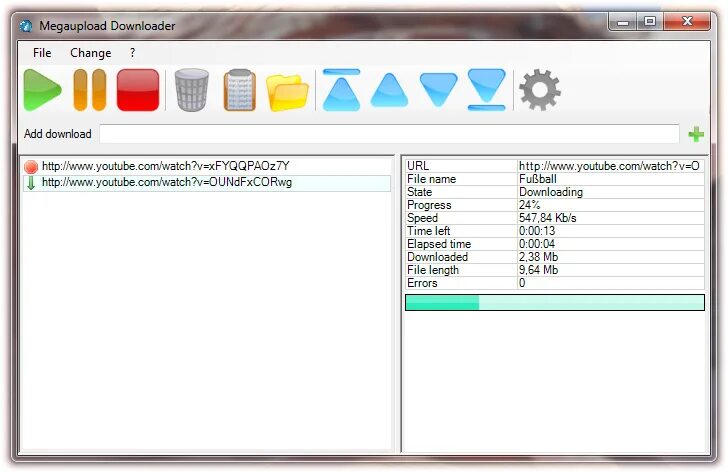Click the Speed value 547,84 Kb/s
Screen dimensions: 728x473
547,218
